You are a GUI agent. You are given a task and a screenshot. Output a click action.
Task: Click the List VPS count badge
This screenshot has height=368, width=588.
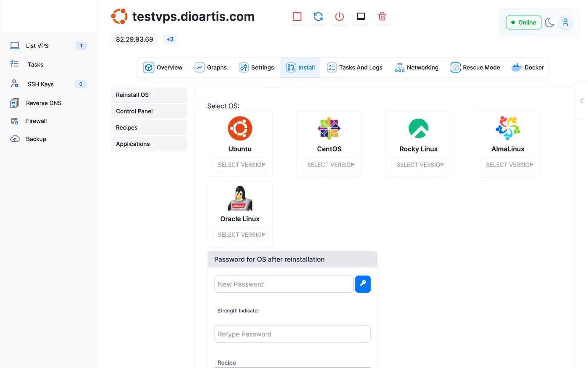tap(81, 45)
